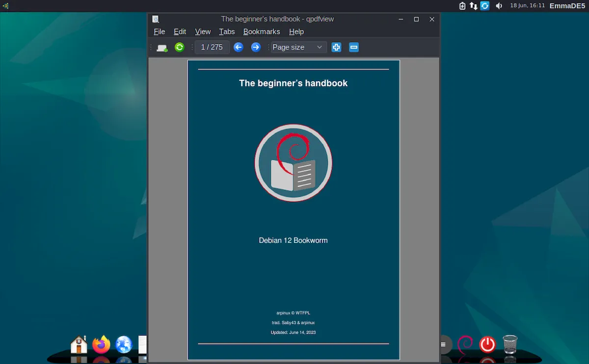Open the Edit menu
This screenshot has width=589, height=364.
click(180, 31)
